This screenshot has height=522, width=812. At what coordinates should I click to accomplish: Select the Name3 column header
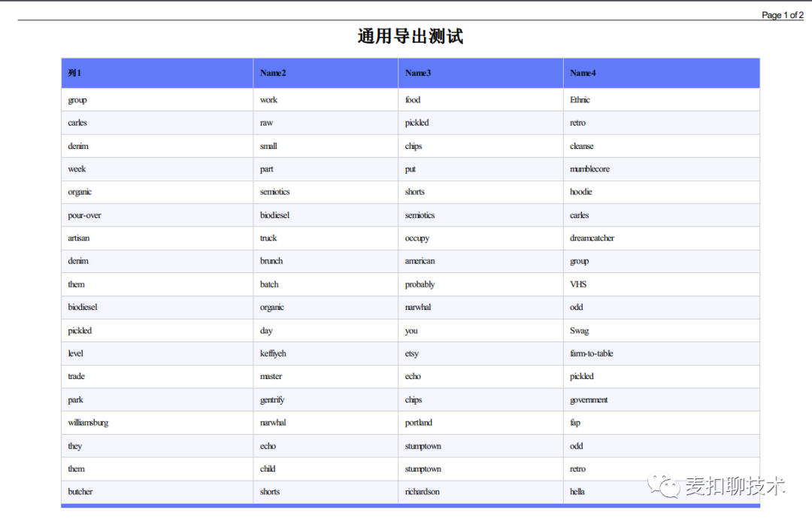click(418, 73)
